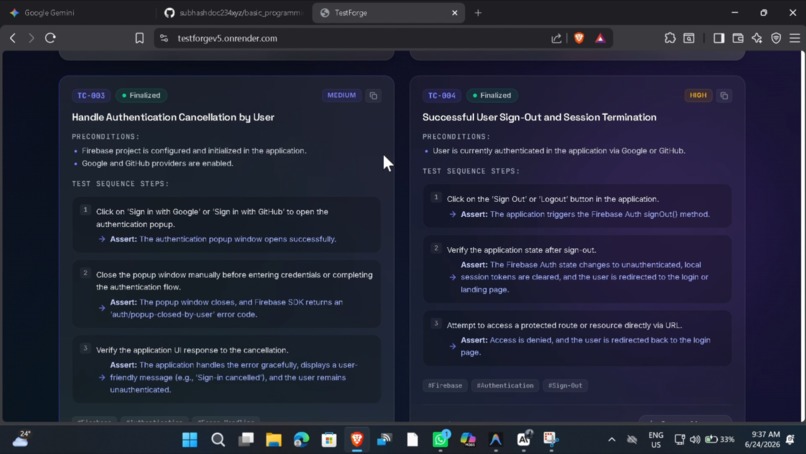Bookmark this page with bookmark icon
Viewport: 806px width, 454px height.
(x=139, y=38)
